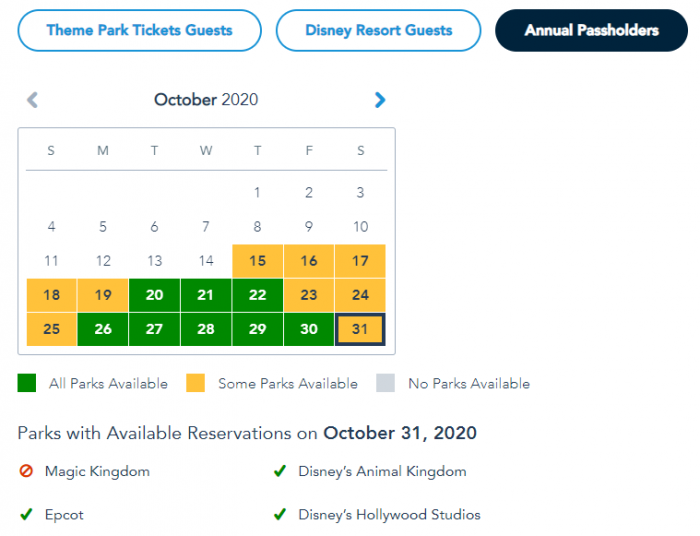Choose October 20 on the calendar
Viewport: 700px width, 536px height.
click(x=154, y=295)
